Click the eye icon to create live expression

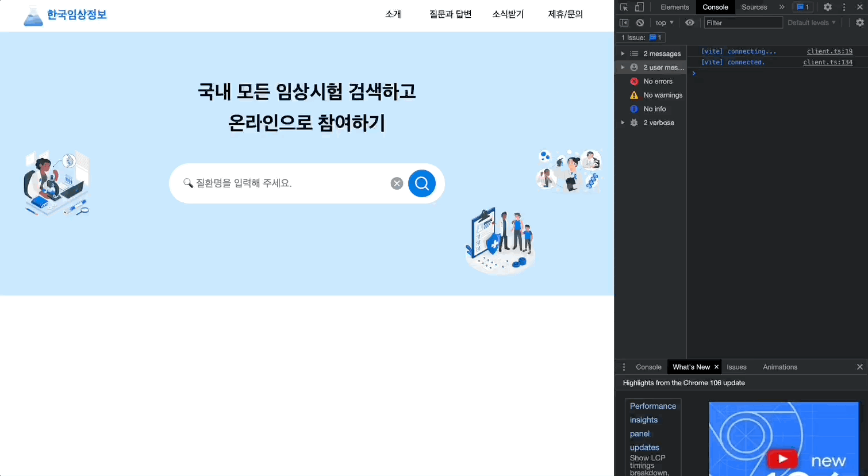click(x=690, y=22)
